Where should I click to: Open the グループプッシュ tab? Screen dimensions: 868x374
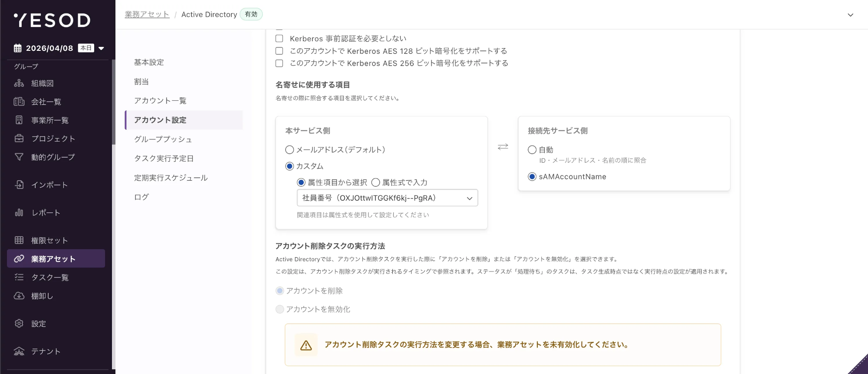pos(163,139)
